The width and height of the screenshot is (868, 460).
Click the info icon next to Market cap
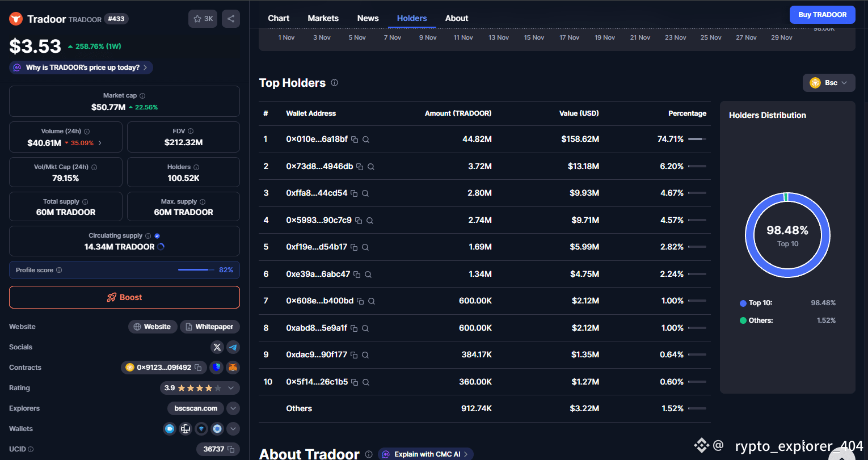pos(142,96)
